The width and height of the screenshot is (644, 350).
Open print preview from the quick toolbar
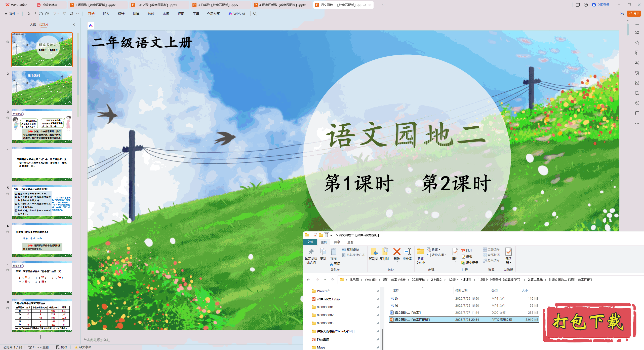(x=47, y=14)
